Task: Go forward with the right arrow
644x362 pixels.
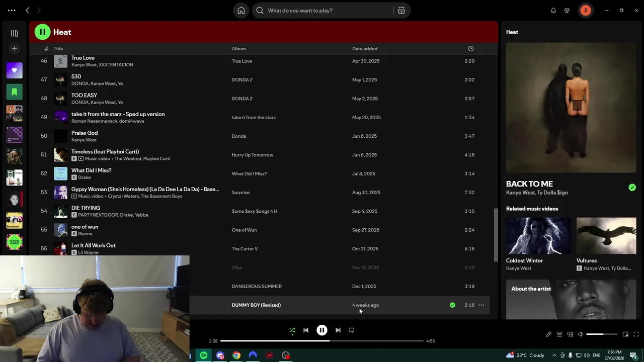Action: point(39,10)
